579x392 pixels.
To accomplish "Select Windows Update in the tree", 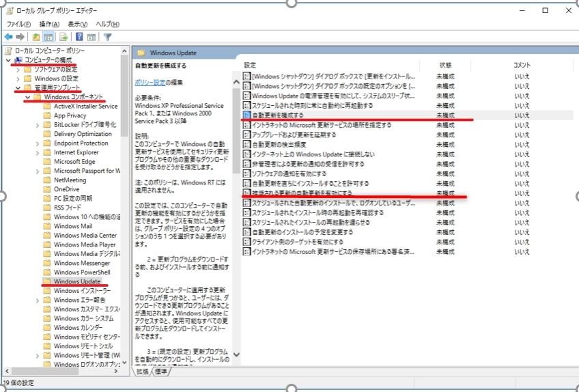I will [x=76, y=281].
